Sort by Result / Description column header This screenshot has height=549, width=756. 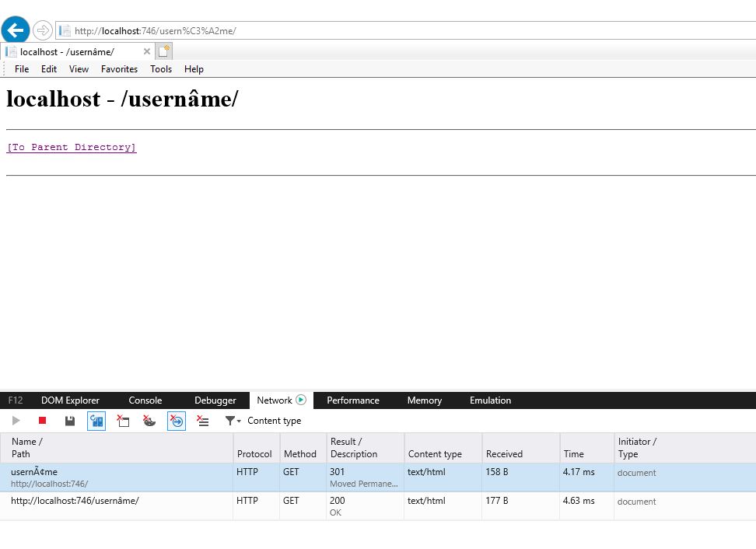point(365,448)
